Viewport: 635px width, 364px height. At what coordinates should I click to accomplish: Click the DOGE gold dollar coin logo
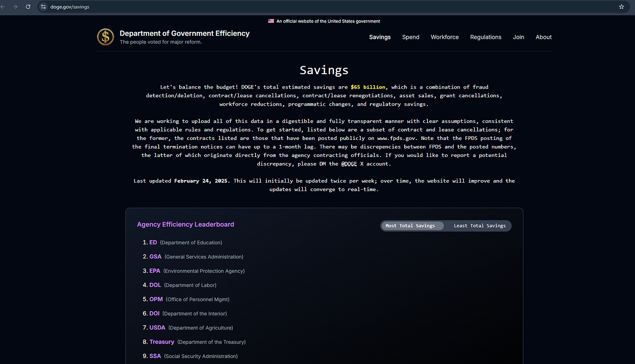pyautogui.click(x=106, y=37)
